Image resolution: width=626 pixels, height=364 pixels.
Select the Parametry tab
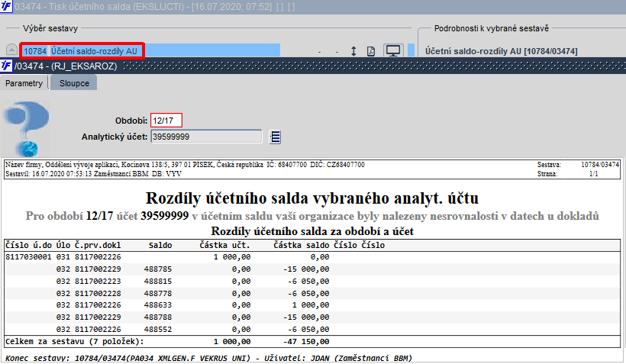click(x=24, y=83)
